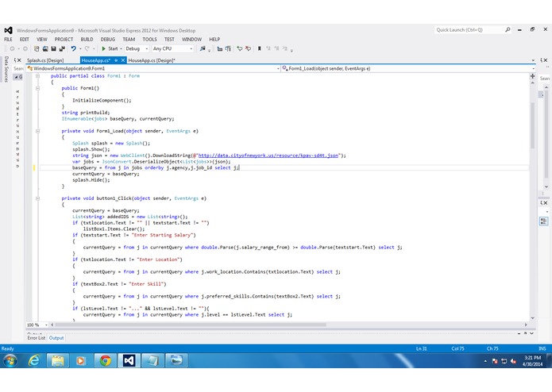
Task: Open the Data Sources side panel tab
Action: coord(6,69)
